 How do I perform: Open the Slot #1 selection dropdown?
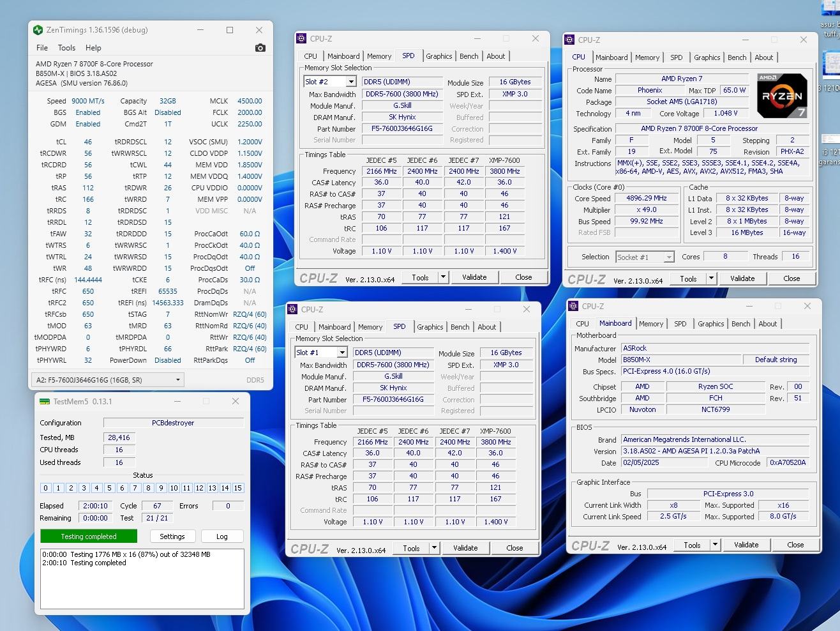(x=320, y=353)
